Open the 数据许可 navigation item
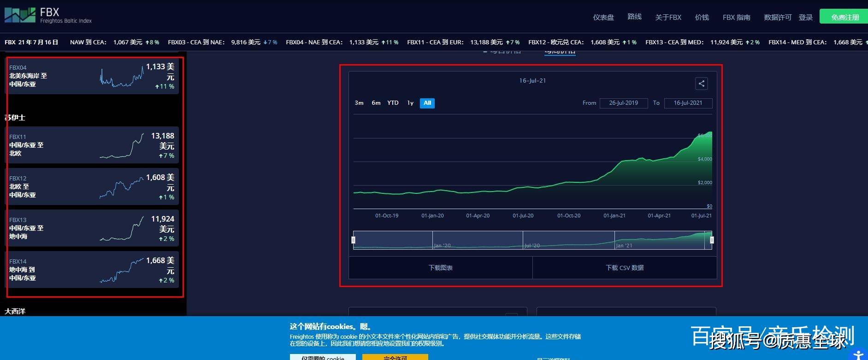The image size is (868, 360). [777, 18]
